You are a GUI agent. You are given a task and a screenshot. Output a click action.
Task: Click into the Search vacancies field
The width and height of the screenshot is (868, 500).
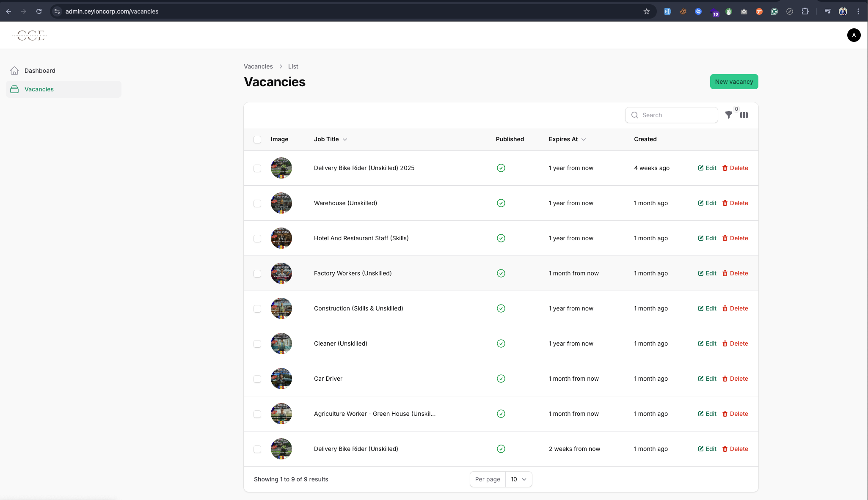click(672, 115)
